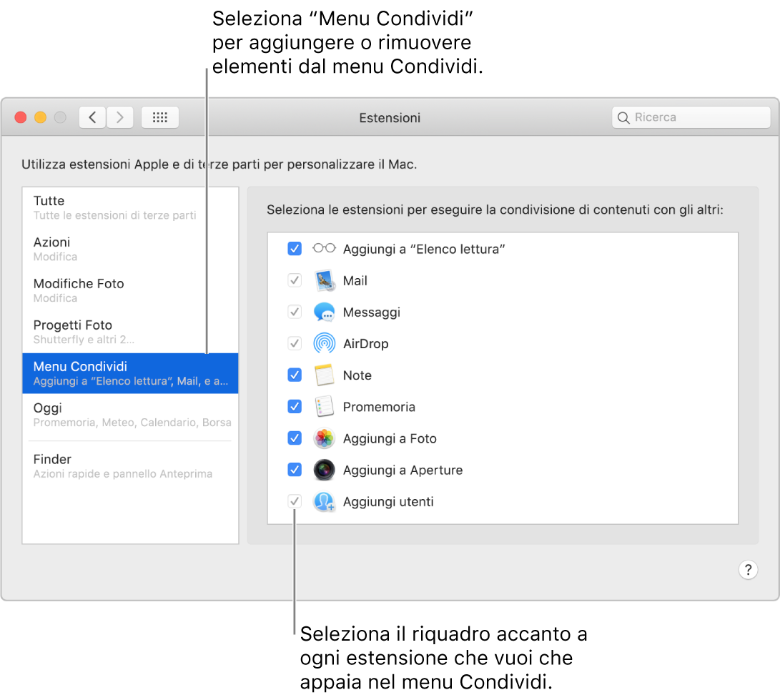This screenshot has width=780, height=700.
Task: Click "Shutterfly e altri 2..." subtitle
Action: click(84, 340)
